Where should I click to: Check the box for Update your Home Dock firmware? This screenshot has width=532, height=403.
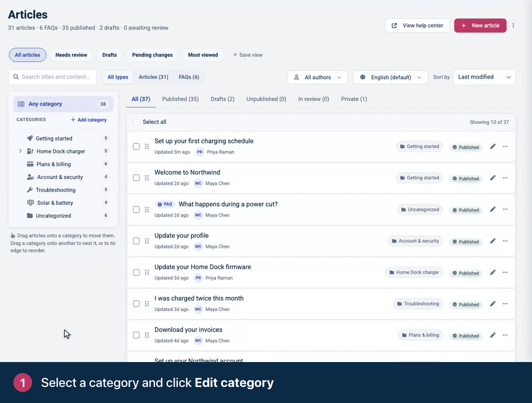[136, 272]
